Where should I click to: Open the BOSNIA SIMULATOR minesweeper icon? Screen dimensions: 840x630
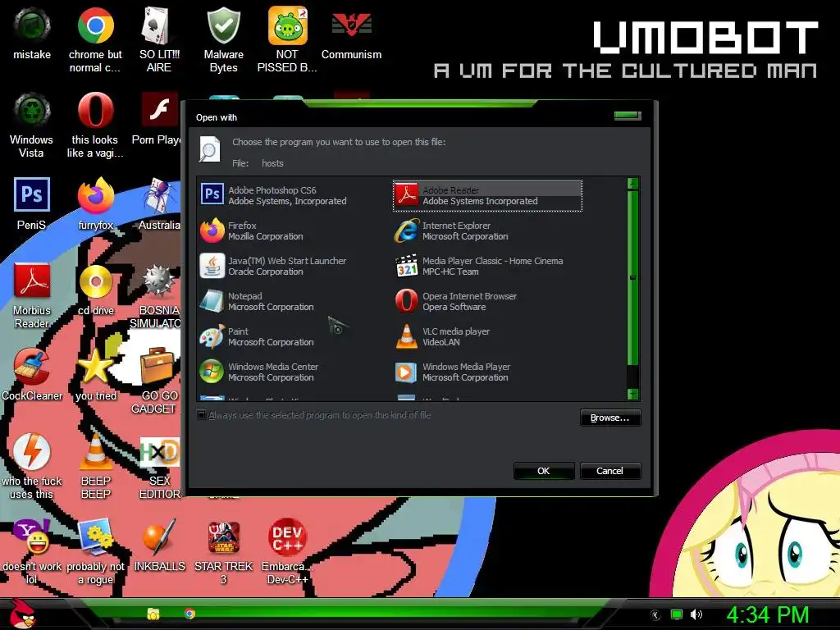click(x=157, y=295)
